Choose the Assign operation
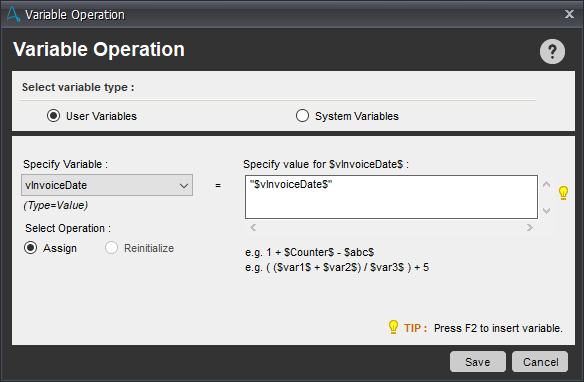 (31, 248)
